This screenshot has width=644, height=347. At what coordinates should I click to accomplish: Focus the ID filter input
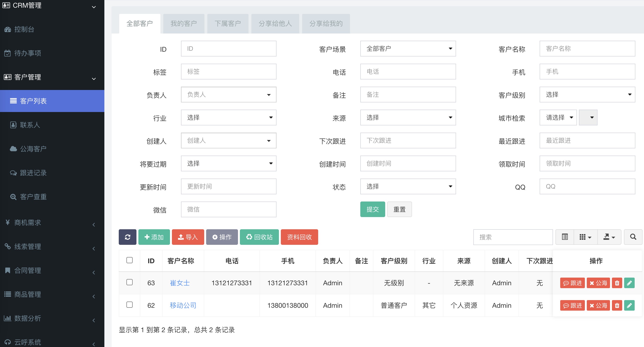pos(228,49)
